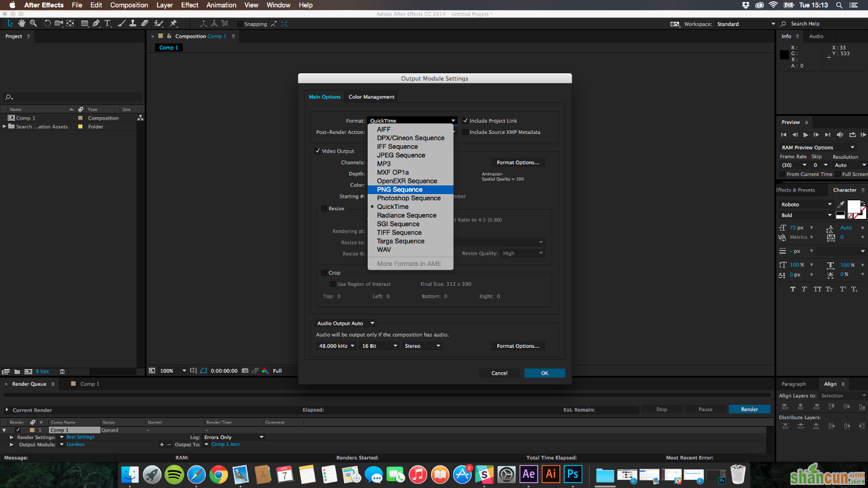868x488 pixels.
Task: Apply All Caps in Character panel
Action: coord(817,289)
